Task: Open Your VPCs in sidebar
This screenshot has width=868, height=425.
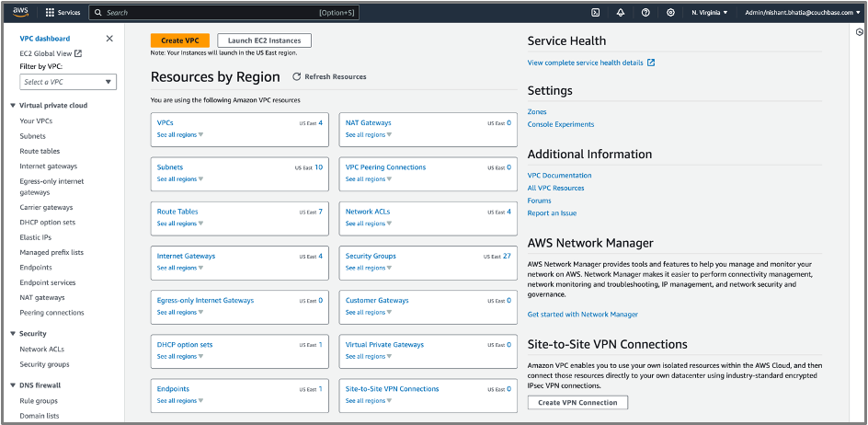Action: coord(36,121)
